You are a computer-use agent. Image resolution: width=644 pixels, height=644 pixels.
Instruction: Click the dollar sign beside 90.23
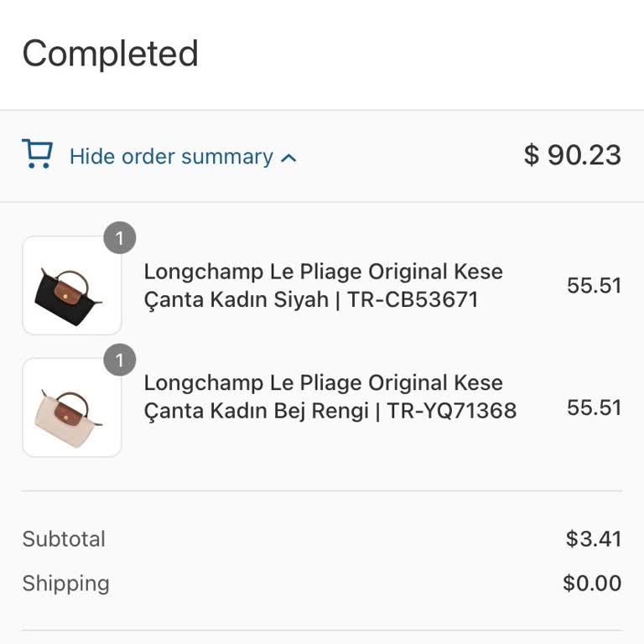532,155
